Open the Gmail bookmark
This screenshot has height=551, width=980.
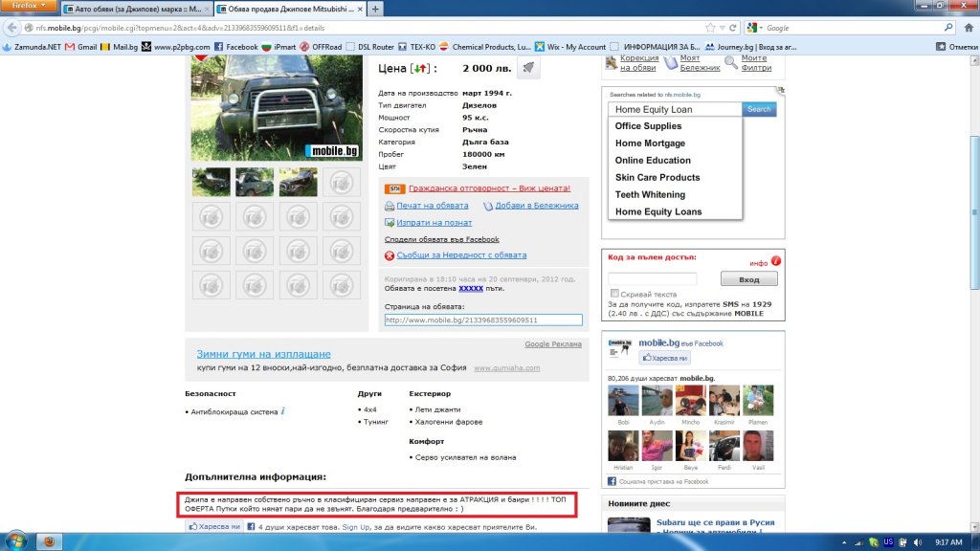click(x=81, y=47)
